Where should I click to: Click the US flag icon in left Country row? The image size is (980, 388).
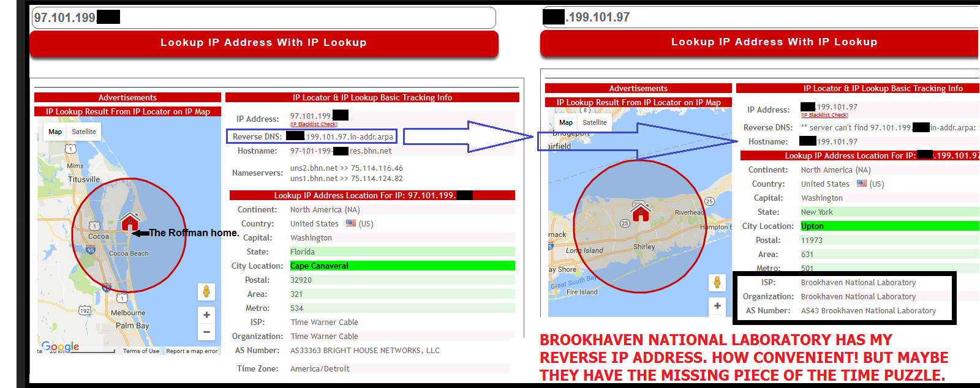point(351,223)
